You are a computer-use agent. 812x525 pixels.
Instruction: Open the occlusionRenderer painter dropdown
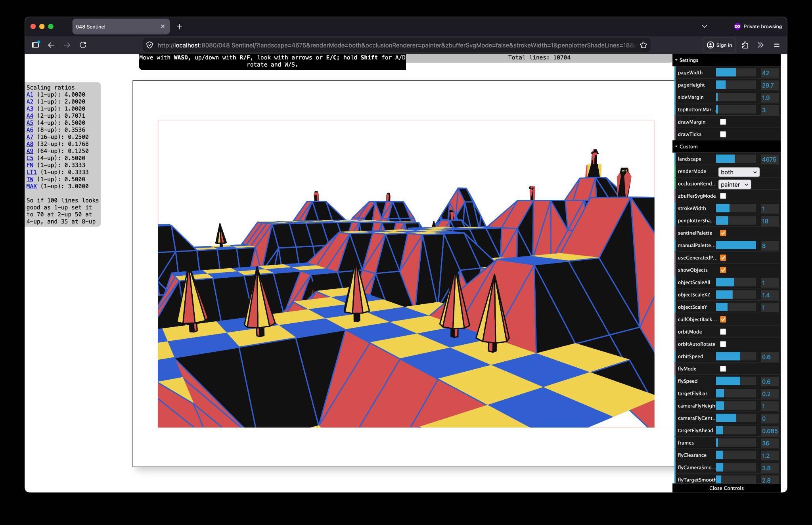click(734, 185)
